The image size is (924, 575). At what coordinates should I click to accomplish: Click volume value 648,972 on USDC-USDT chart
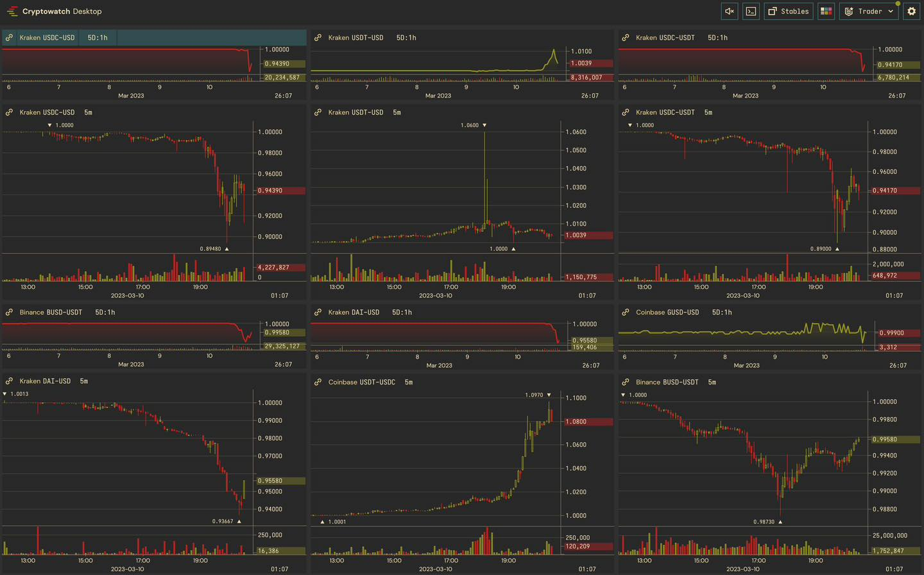[x=895, y=275]
